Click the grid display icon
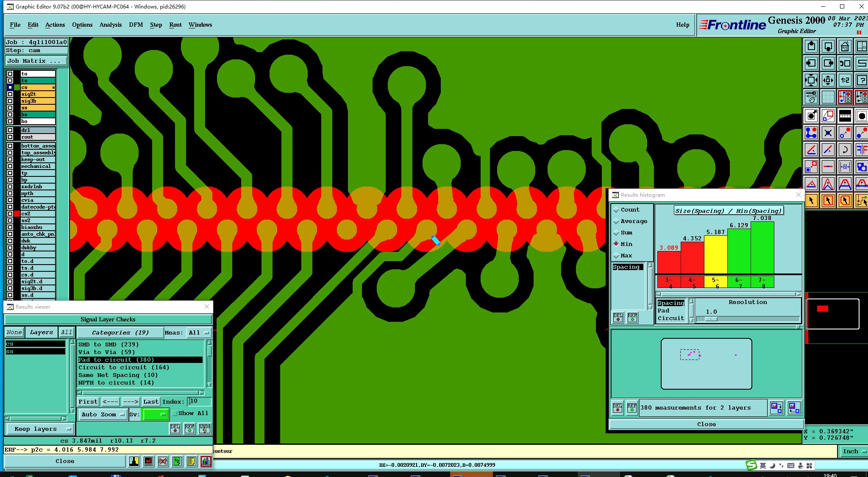Image resolution: width=868 pixels, height=477 pixels. [828, 98]
